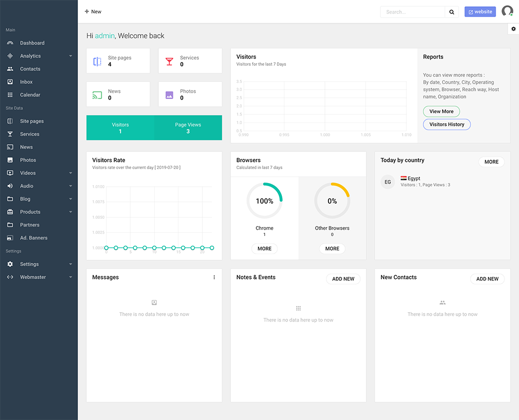The image size is (519, 420).
Task: Click the View More button in Reports
Action: (441, 111)
